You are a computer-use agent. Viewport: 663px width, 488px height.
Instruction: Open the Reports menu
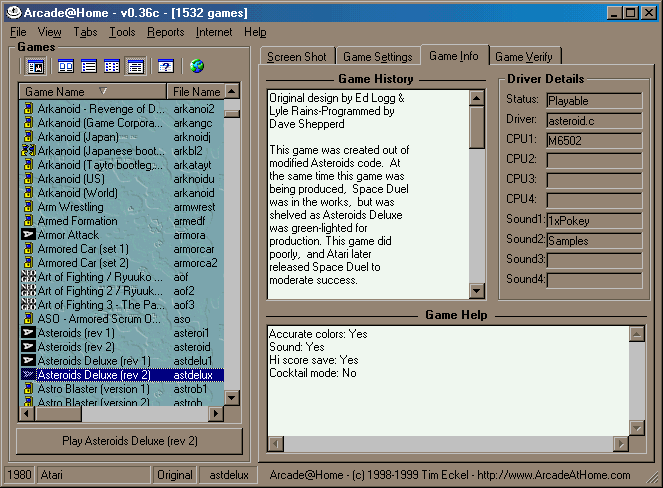pos(166,32)
